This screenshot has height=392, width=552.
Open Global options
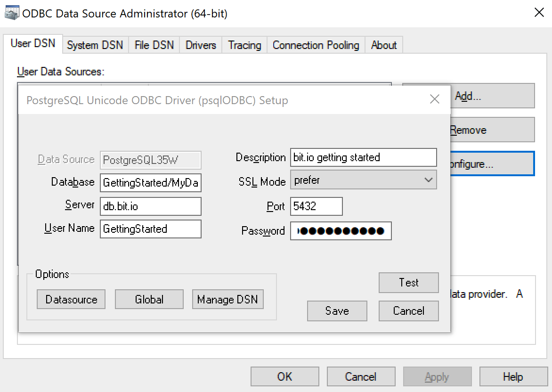coord(149,299)
